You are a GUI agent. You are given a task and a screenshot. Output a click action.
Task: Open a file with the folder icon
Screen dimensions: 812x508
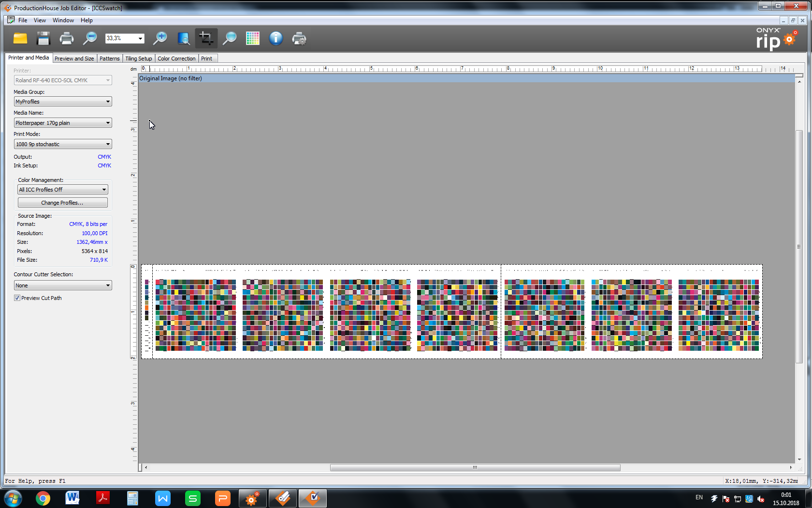[20, 38]
